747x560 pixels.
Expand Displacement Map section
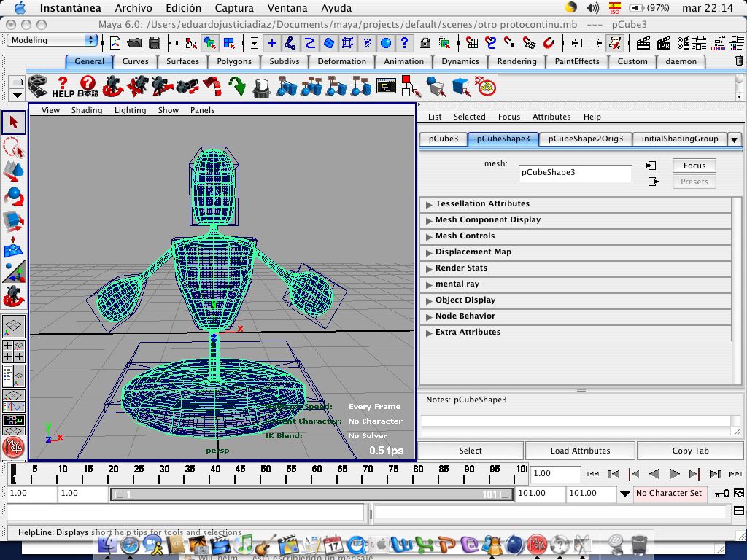576,252
